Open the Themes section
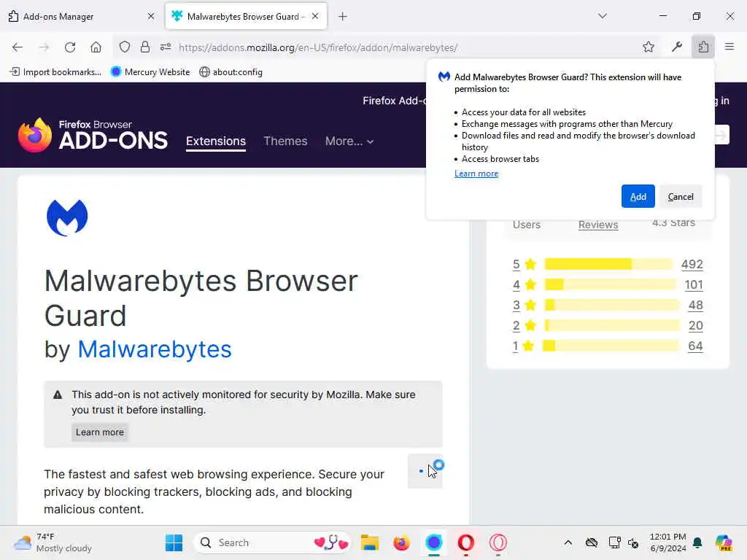The image size is (747, 560). 285,141
